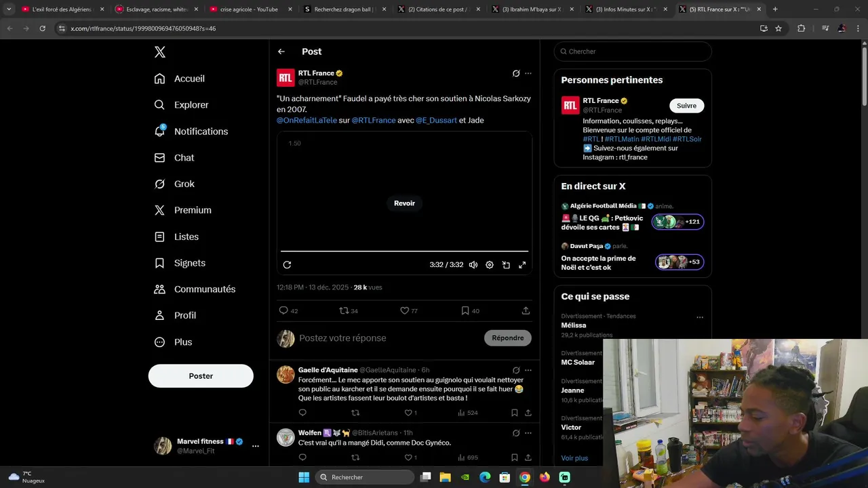Click the Poster button
Screen dimensions: 868x488
[201, 376]
